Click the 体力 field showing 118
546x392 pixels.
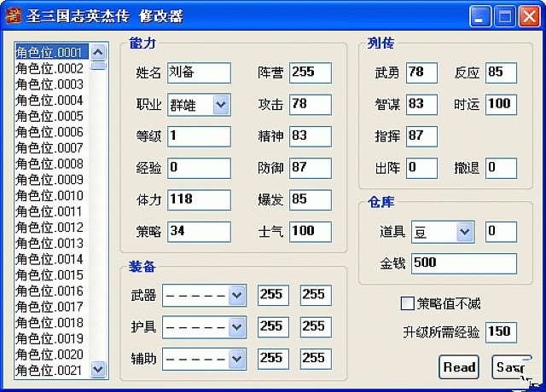click(199, 199)
